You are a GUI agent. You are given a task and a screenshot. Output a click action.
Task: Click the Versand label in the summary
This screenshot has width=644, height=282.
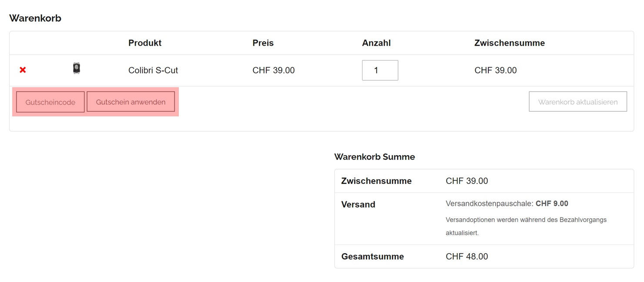(x=358, y=204)
